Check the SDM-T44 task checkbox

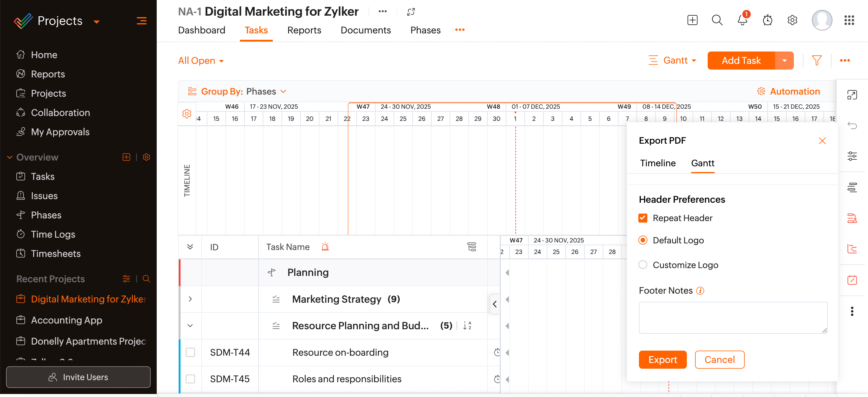(x=190, y=352)
